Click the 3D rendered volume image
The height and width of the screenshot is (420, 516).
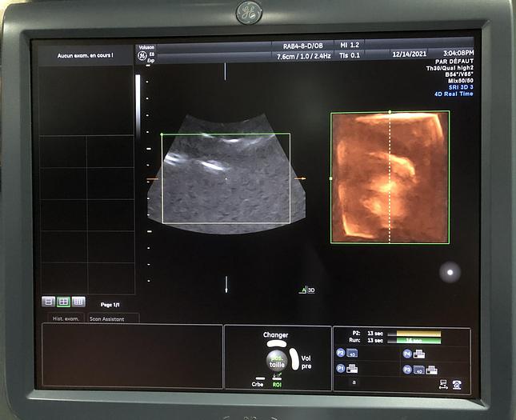coord(390,177)
